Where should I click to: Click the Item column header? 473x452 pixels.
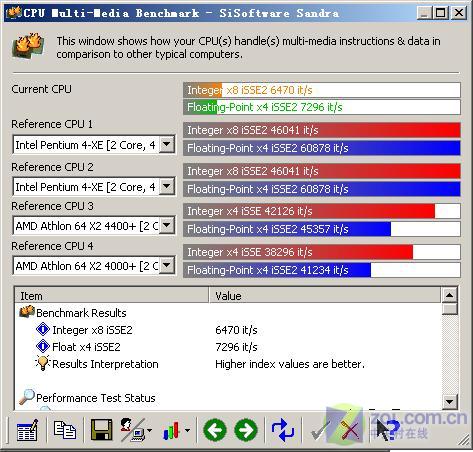(x=112, y=295)
